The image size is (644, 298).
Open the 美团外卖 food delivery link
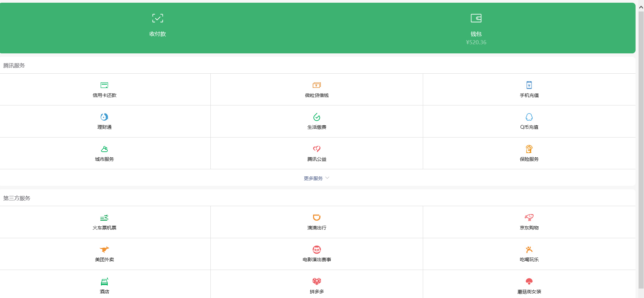tap(104, 259)
